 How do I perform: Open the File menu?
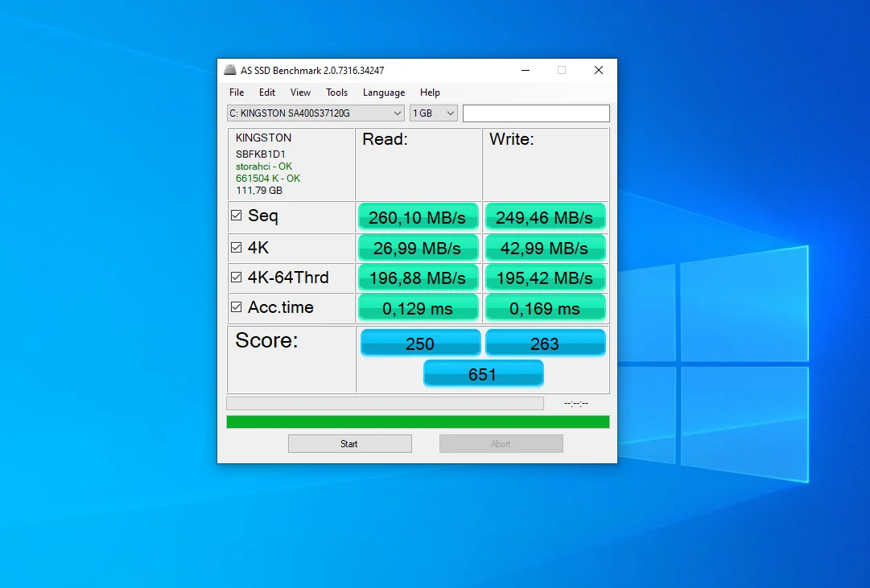coord(237,93)
